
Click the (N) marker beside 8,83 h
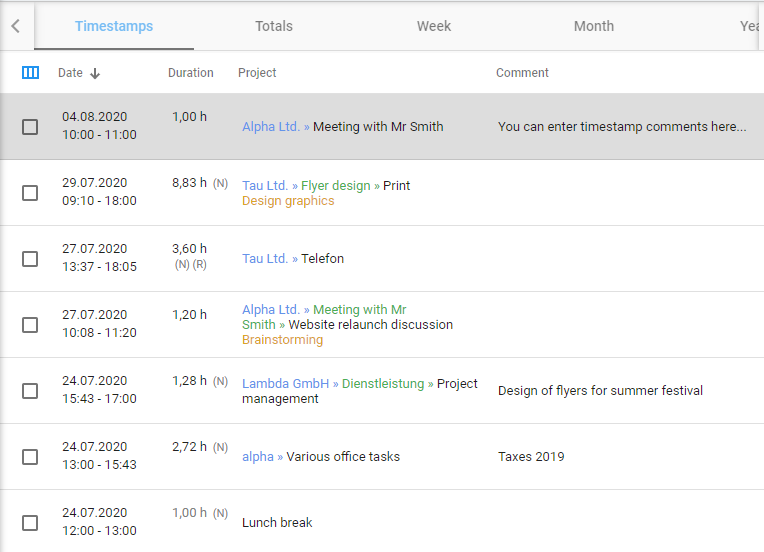click(221, 183)
